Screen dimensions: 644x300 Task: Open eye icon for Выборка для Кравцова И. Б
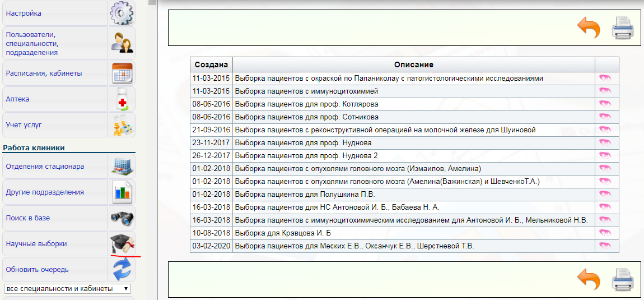click(605, 233)
